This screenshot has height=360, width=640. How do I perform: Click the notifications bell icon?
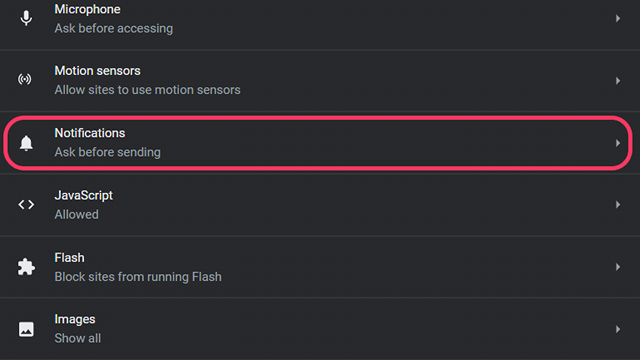pyautogui.click(x=26, y=143)
